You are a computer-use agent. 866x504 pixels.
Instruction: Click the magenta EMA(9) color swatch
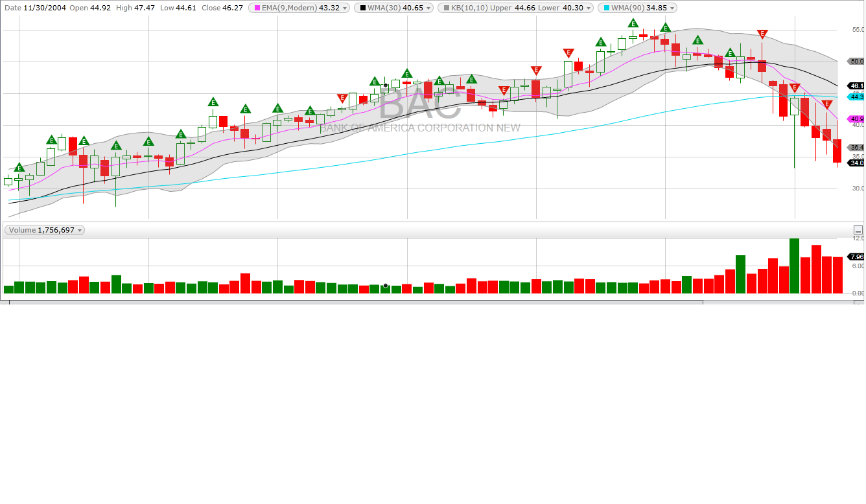[x=257, y=8]
